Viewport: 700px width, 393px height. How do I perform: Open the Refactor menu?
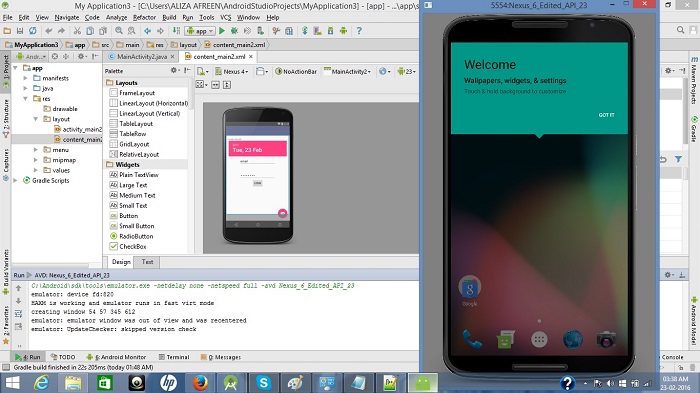tap(144, 17)
